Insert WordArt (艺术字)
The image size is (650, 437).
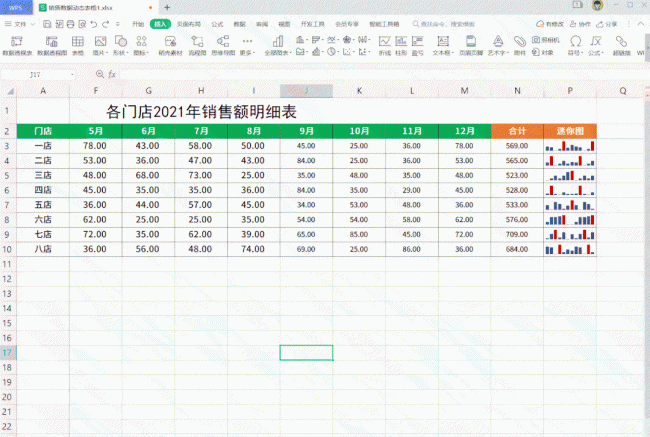point(498,46)
